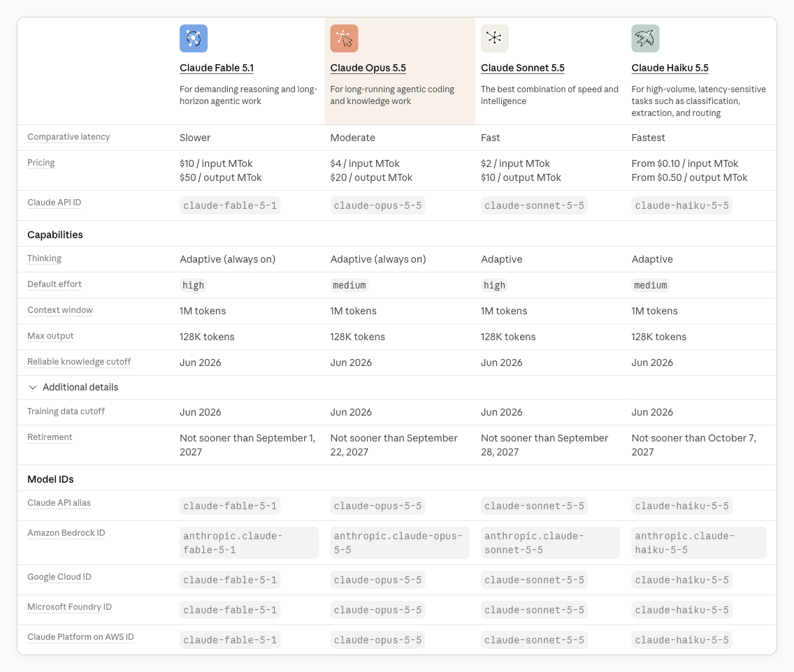Image resolution: width=794 pixels, height=672 pixels.
Task: Click the Claude Platform on AWS ID label
Action: pyautogui.click(x=80, y=636)
